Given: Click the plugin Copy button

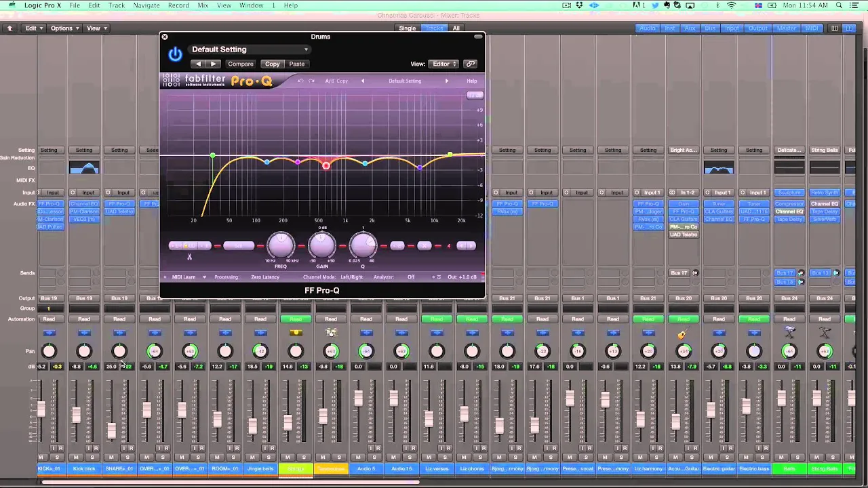Looking at the screenshot, I should (x=273, y=64).
